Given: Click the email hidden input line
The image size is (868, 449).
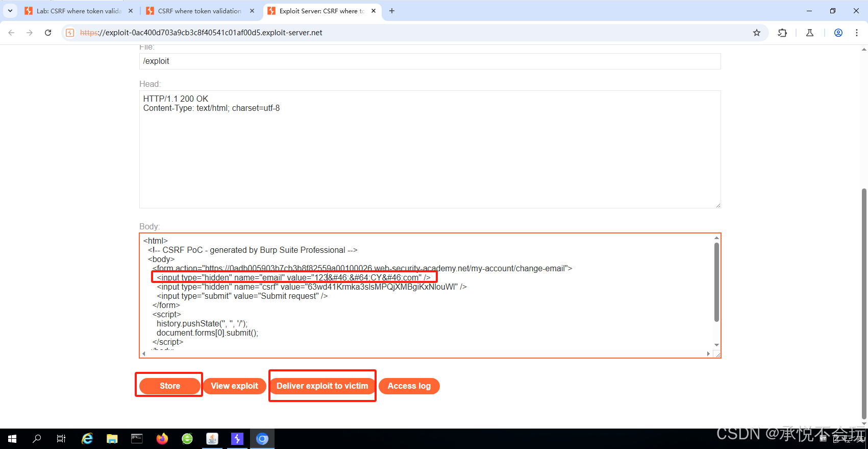Looking at the screenshot, I should [293, 277].
